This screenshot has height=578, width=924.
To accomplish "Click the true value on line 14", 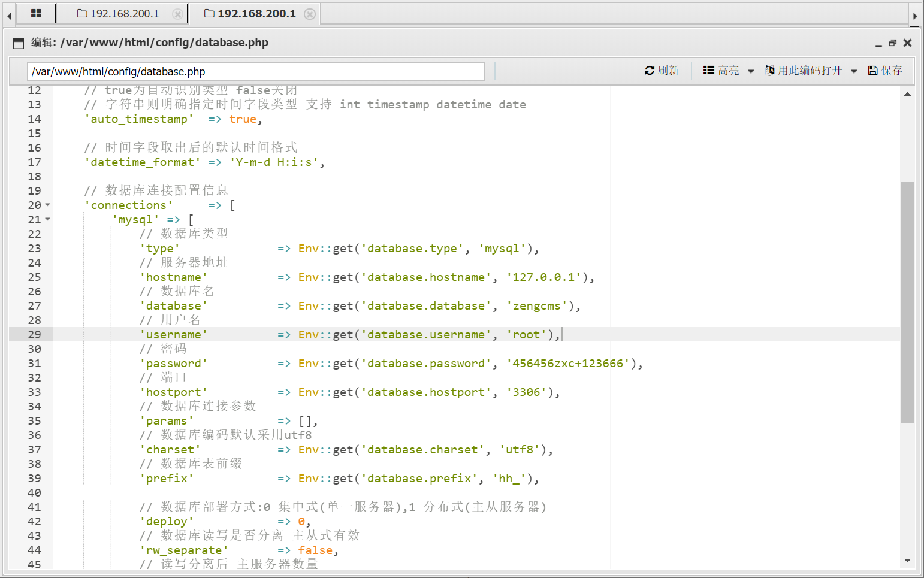I will coord(243,119).
